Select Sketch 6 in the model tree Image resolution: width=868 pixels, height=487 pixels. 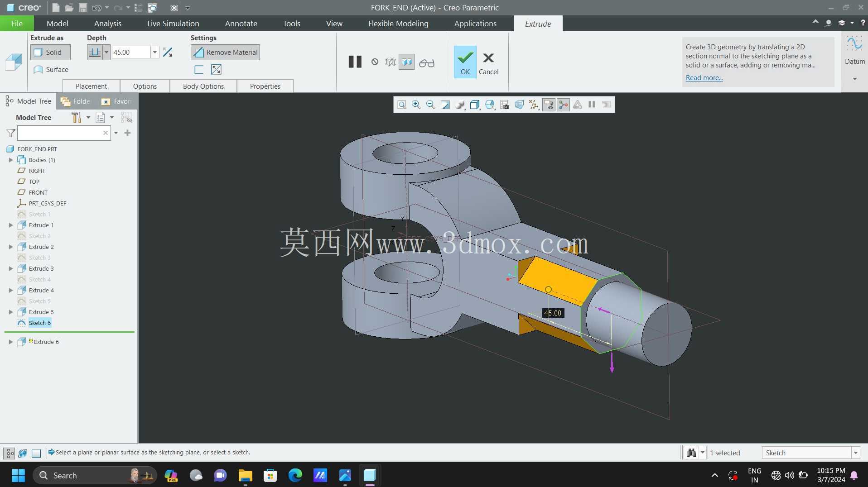tap(39, 323)
